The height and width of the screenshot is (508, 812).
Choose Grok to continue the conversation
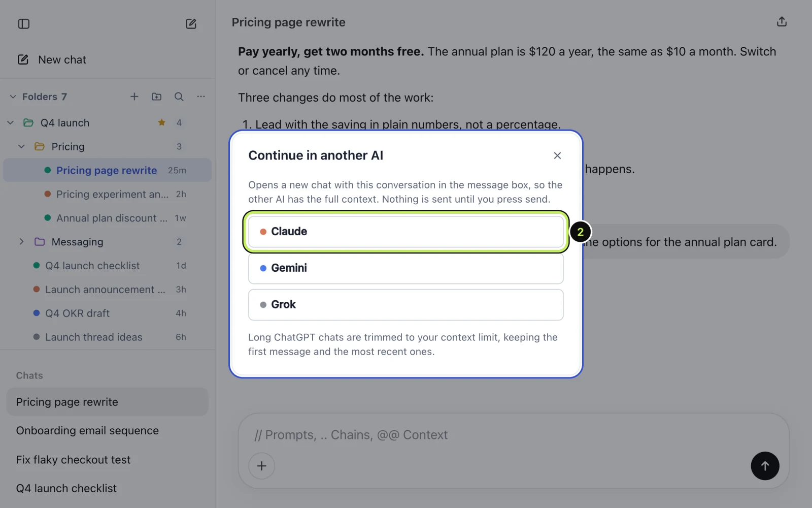coord(406,305)
